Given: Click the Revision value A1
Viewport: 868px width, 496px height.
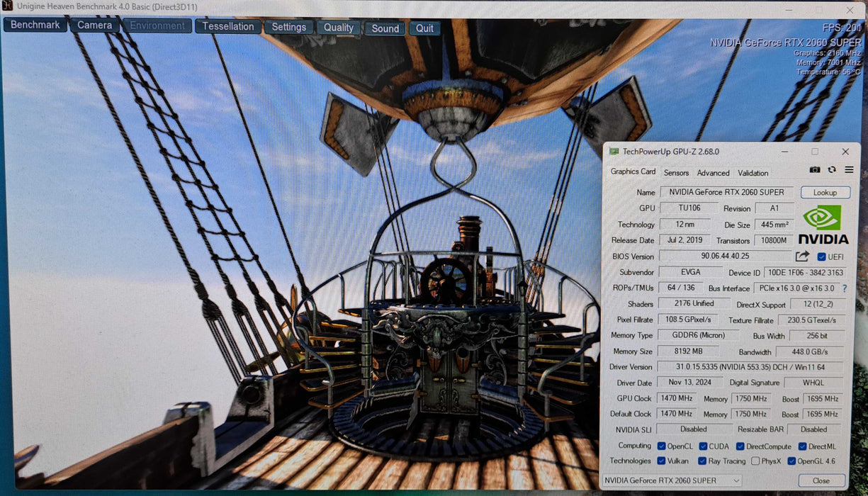Looking at the screenshot, I should pos(774,208).
